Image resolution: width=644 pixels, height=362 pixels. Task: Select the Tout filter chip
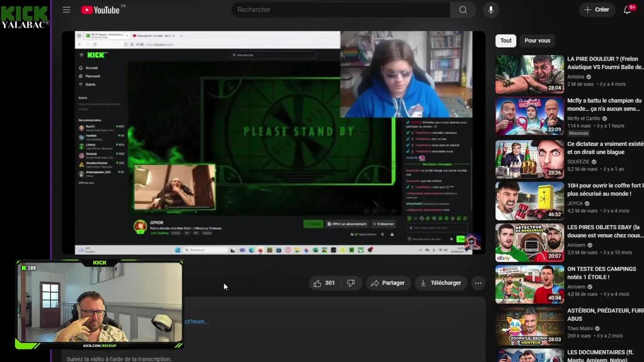point(506,41)
